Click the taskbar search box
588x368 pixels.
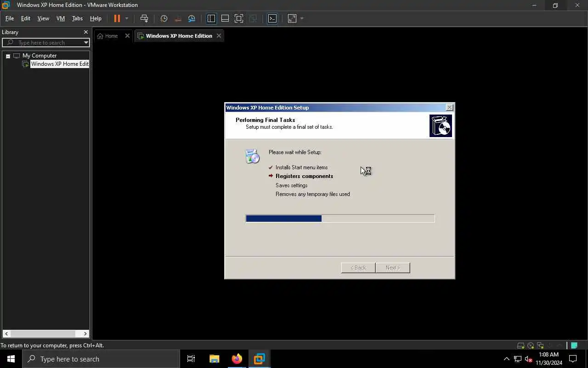(101, 359)
